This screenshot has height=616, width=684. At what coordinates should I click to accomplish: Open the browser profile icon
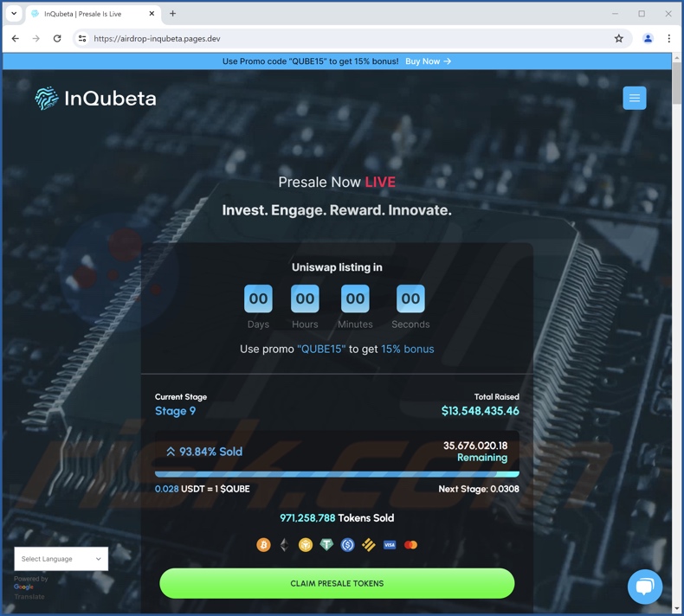point(648,38)
